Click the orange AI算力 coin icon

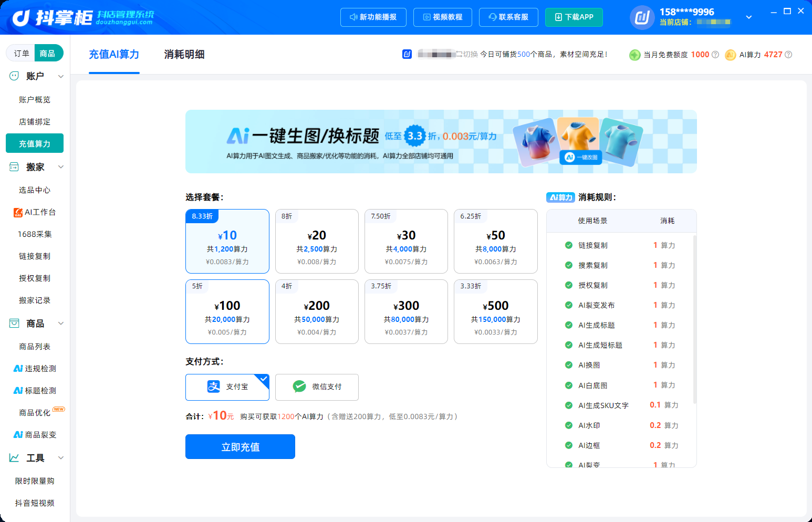[x=731, y=55]
